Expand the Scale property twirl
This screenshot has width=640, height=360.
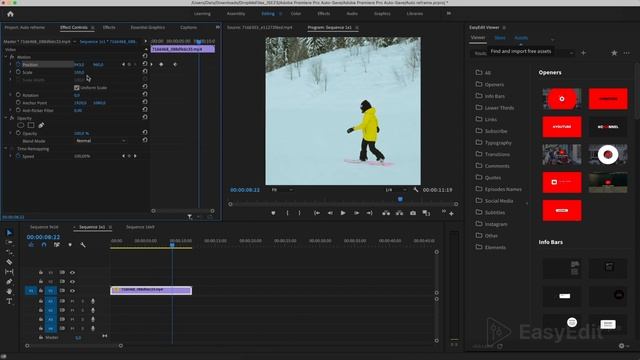[x=11, y=72]
